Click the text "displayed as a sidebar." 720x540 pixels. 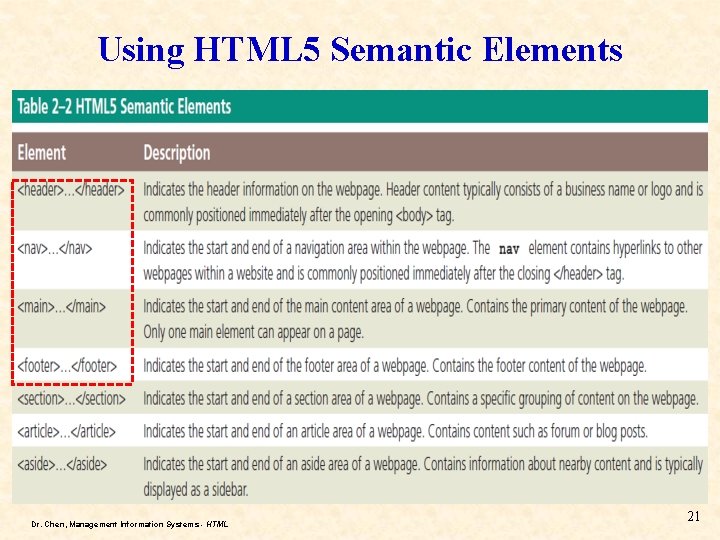coord(196,489)
